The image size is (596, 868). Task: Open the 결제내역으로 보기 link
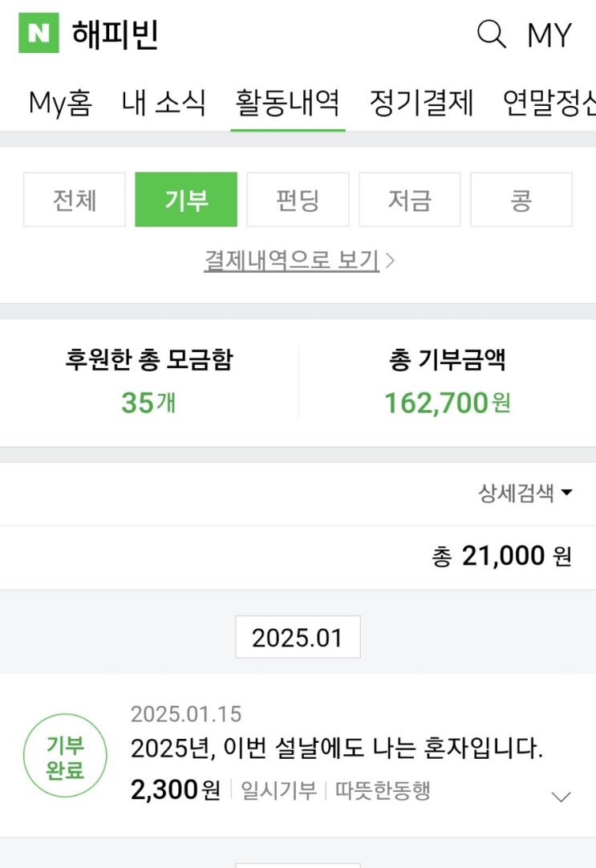coord(298,261)
